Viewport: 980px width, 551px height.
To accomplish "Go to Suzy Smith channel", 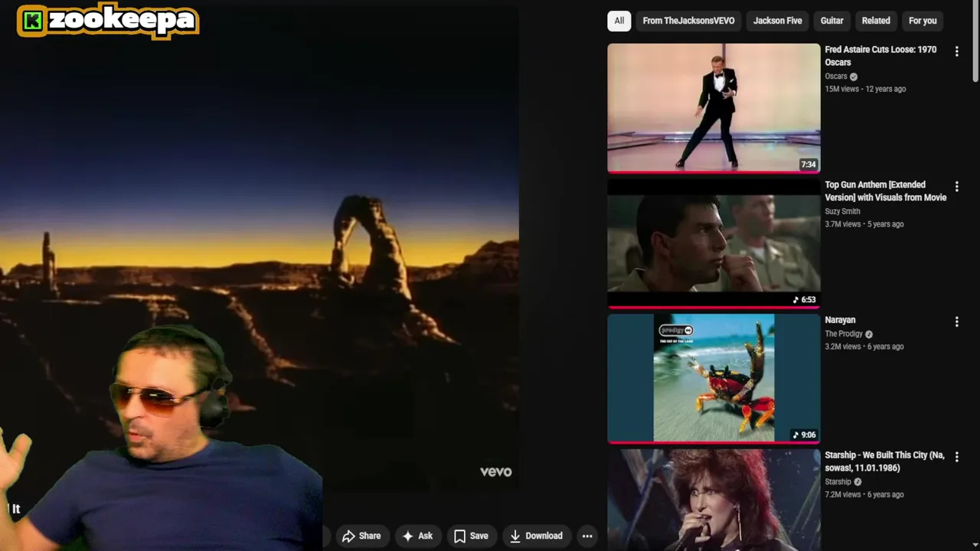I will (x=842, y=211).
